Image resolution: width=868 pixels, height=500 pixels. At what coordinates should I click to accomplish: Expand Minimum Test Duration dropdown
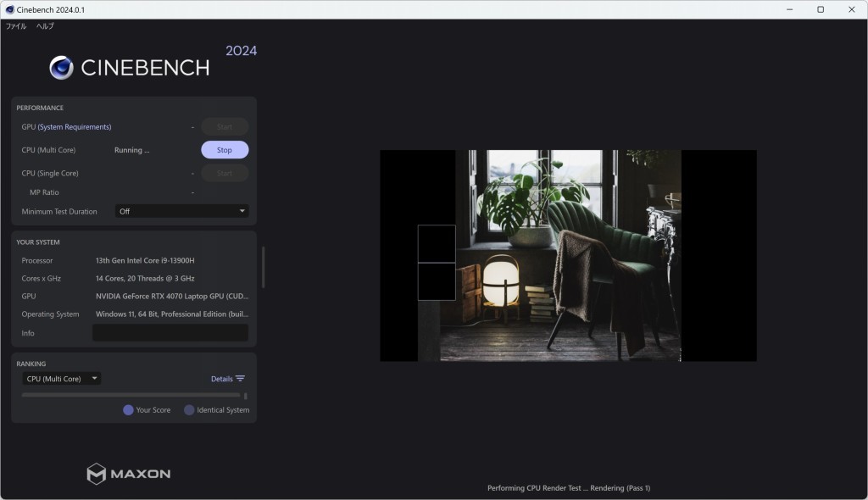pyautogui.click(x=181, y=212)
